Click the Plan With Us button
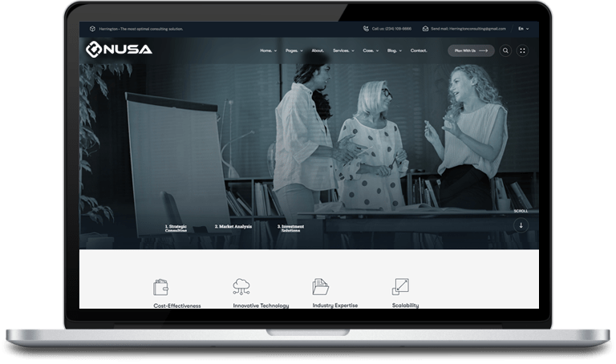Viewport: 616px width, 364px height. (471, 51)
